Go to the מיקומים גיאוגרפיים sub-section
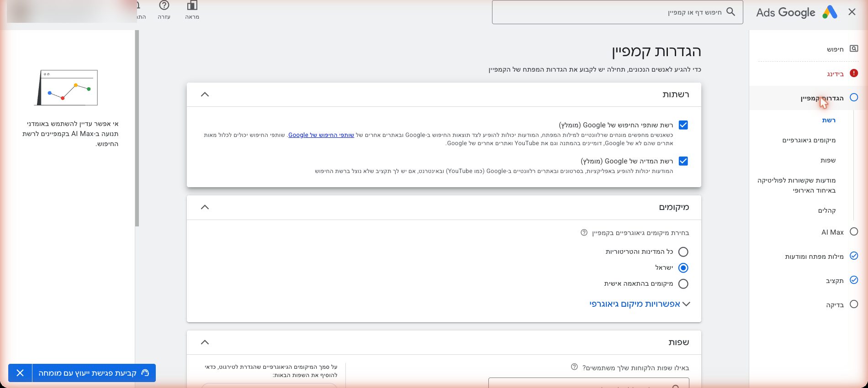The image size is (868, 388). [x=809, y=140]
